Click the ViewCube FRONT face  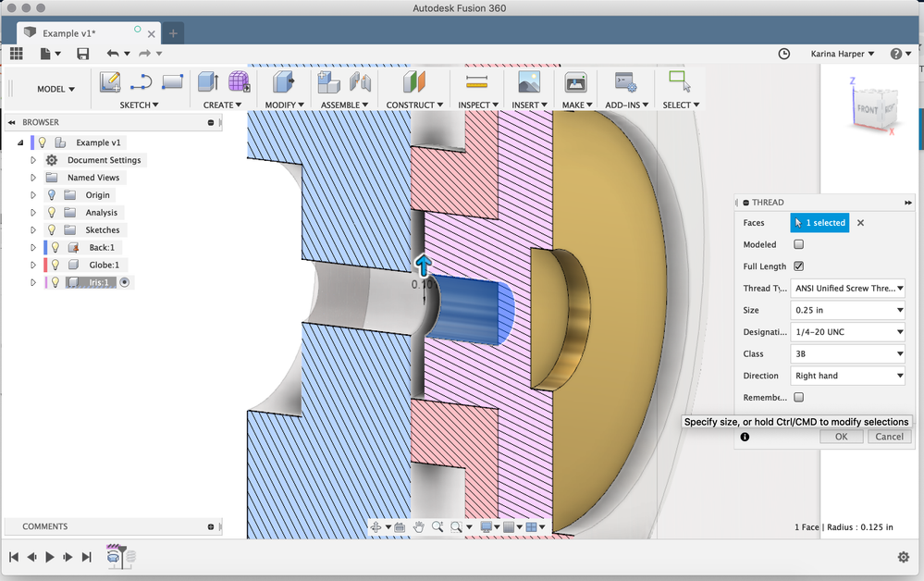[x=867, y=109]
